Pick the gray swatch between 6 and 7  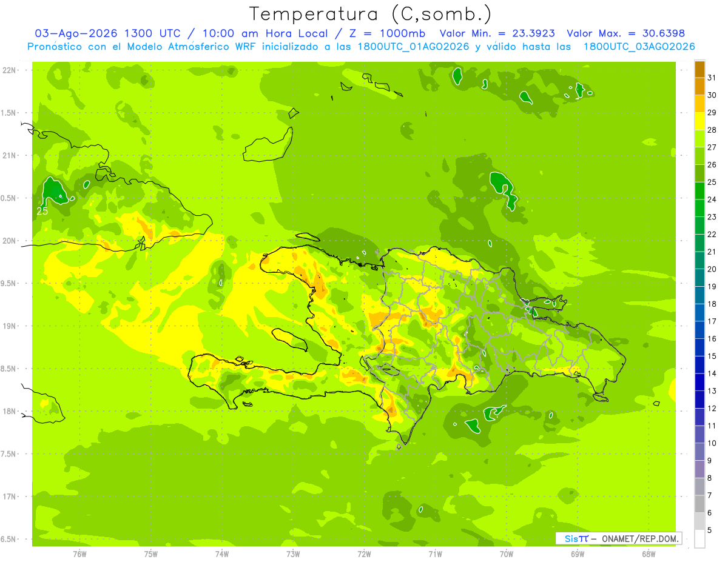coord(699,504)
